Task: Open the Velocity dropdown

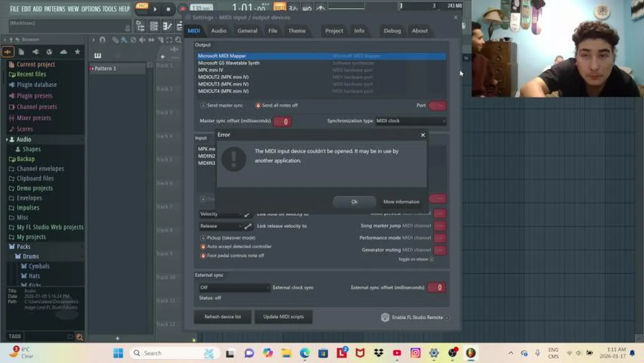Action: click(x=220, y=214)
